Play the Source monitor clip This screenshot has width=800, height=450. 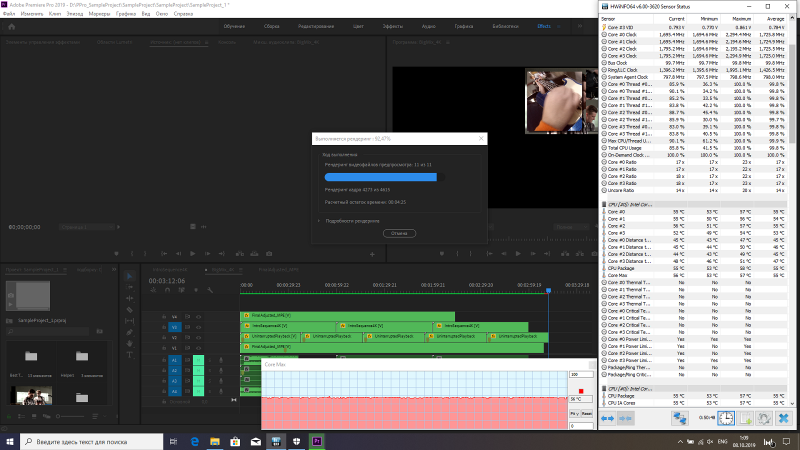point(192,254)
